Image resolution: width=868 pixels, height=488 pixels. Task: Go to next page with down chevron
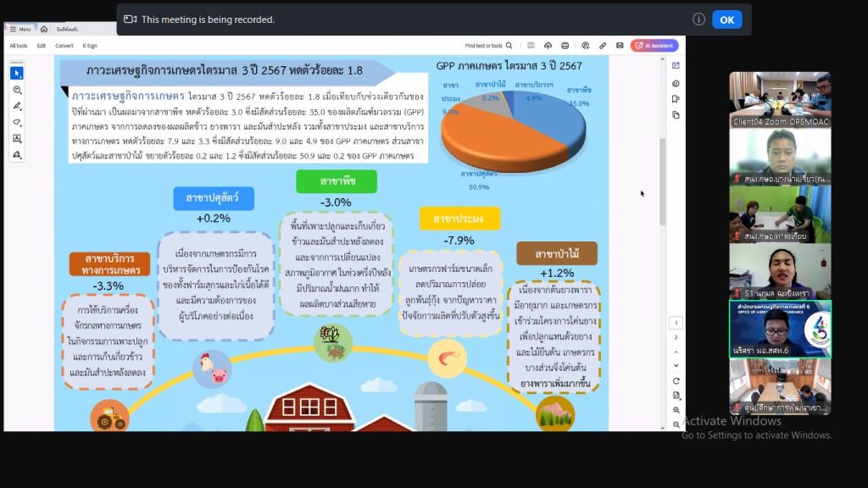676,366
